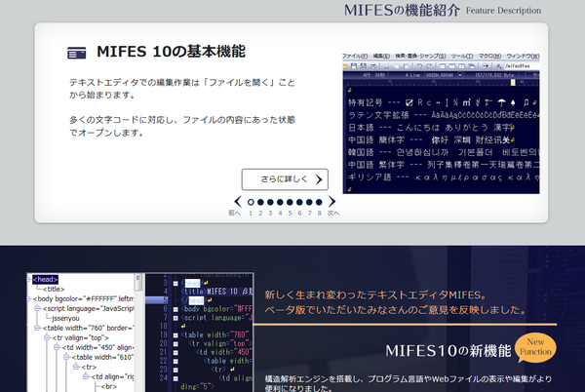Select the <tr valign="top"> tree node
Viewport: 585px width, 392px height.
81,337
